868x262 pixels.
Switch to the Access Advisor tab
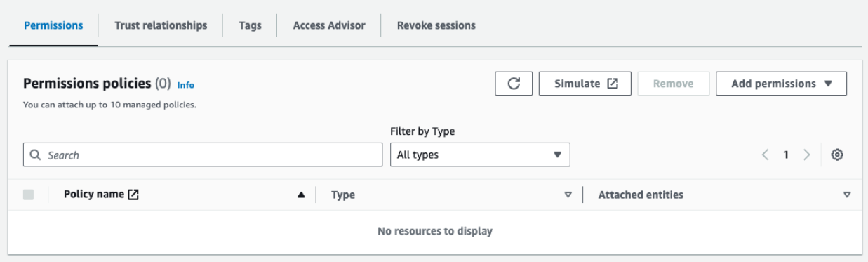[x=329, y=25]
